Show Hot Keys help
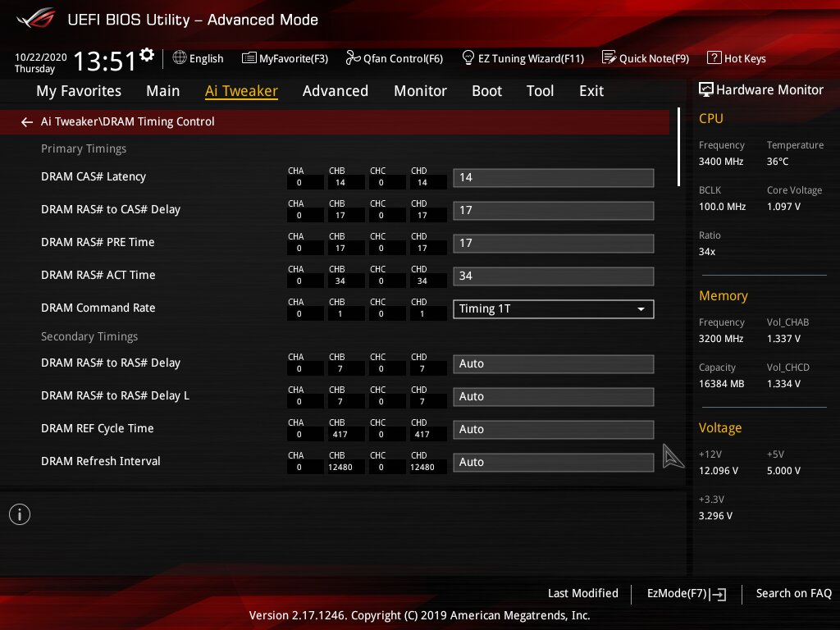The height and width of the screenshot is (630, 840). (737, 58)
